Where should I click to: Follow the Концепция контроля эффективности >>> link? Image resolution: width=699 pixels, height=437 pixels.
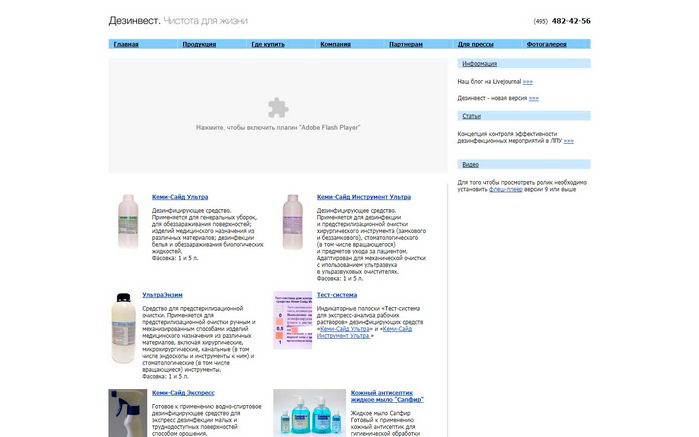[x=568, y=141]
